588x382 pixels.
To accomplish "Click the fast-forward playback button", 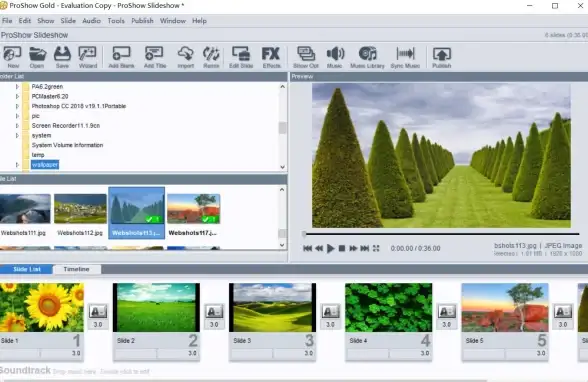I will 353,248.
